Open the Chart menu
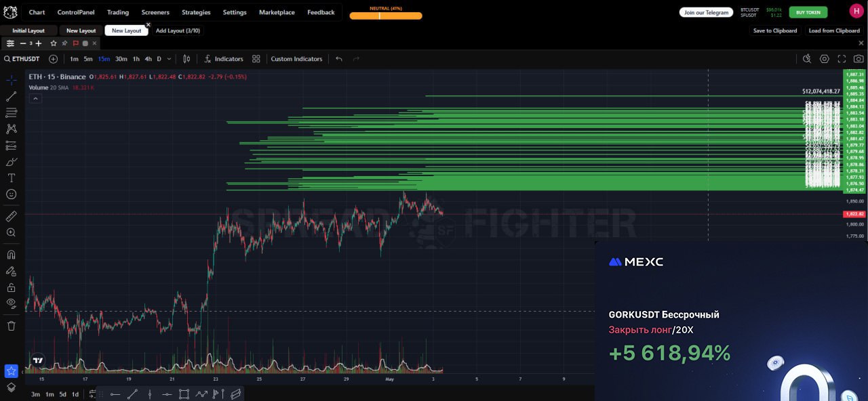Screen dimensions: 868x401 pos(37,12)
